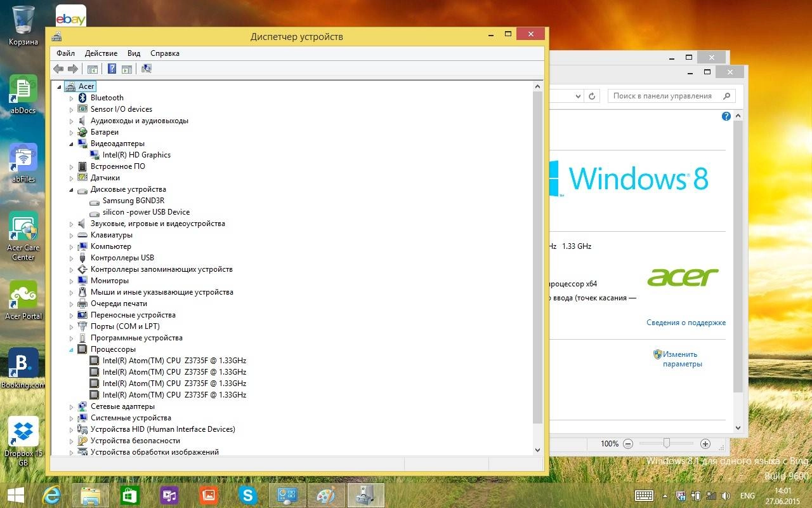
Task: Launch Internet Explorer from the taskbar
Action: [x=53, y=495]
